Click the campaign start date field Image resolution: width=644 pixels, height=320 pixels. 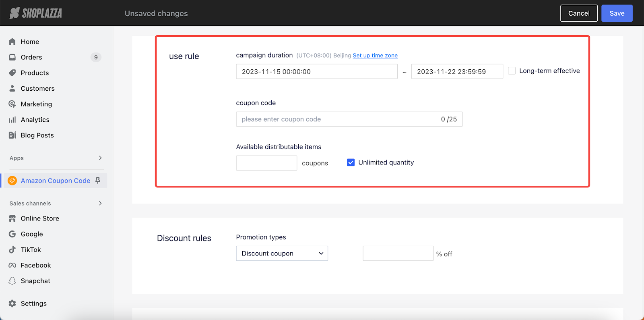[x=317, y=71]
